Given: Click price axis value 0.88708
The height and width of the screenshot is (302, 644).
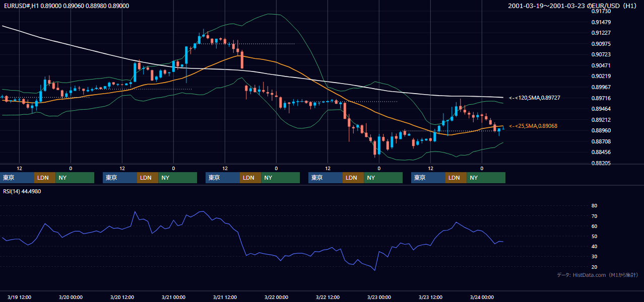Looking at the screenshot, I should 601,141.
